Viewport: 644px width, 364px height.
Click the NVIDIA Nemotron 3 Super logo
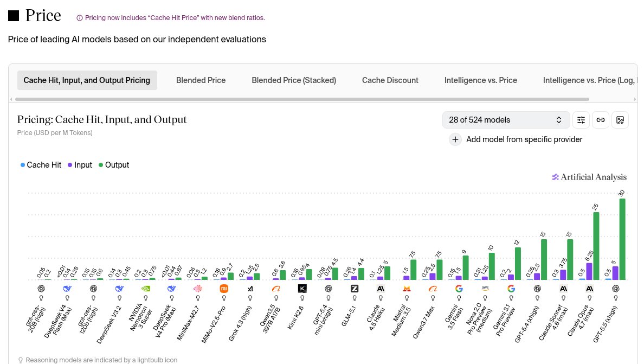point(145,289)
